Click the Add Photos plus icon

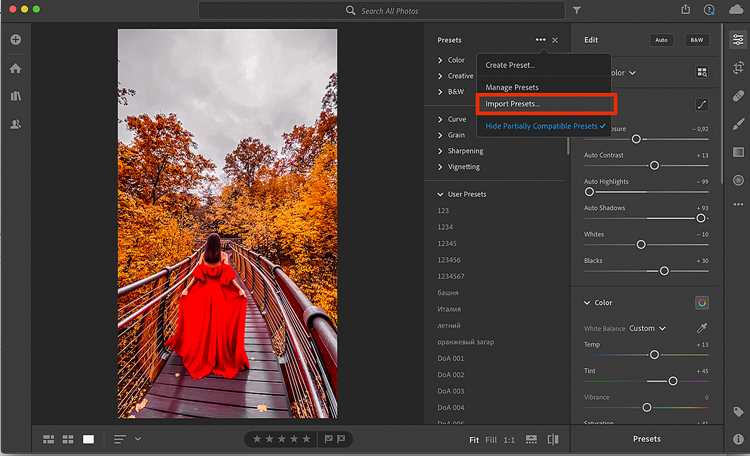point(16,39)
